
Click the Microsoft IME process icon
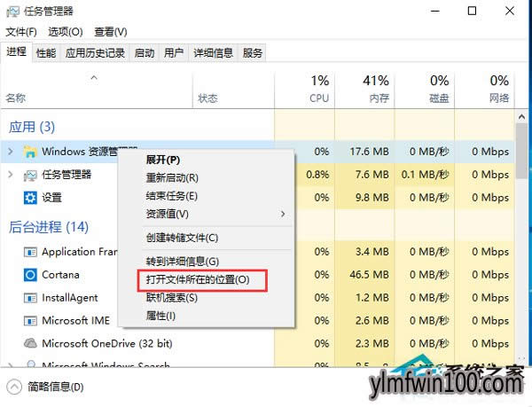pyautogui.click(x=30, y=320)
